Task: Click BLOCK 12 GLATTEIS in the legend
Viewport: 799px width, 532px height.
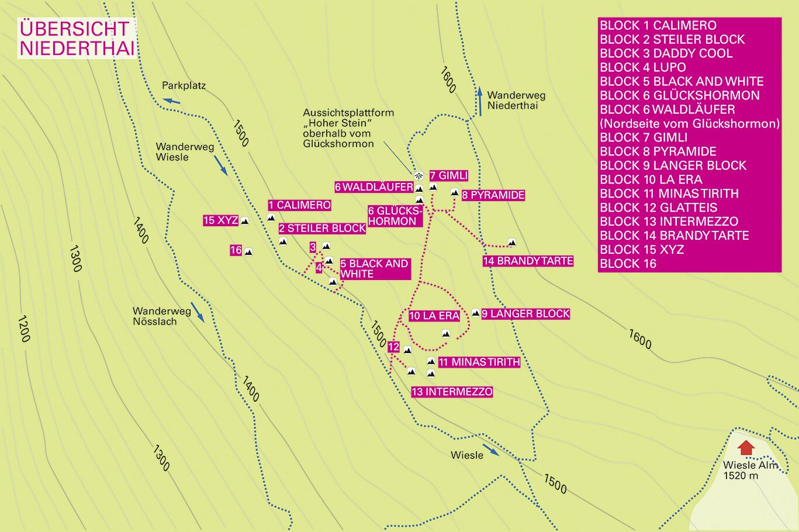Action: pyautogui.click(x=658, y=208)
